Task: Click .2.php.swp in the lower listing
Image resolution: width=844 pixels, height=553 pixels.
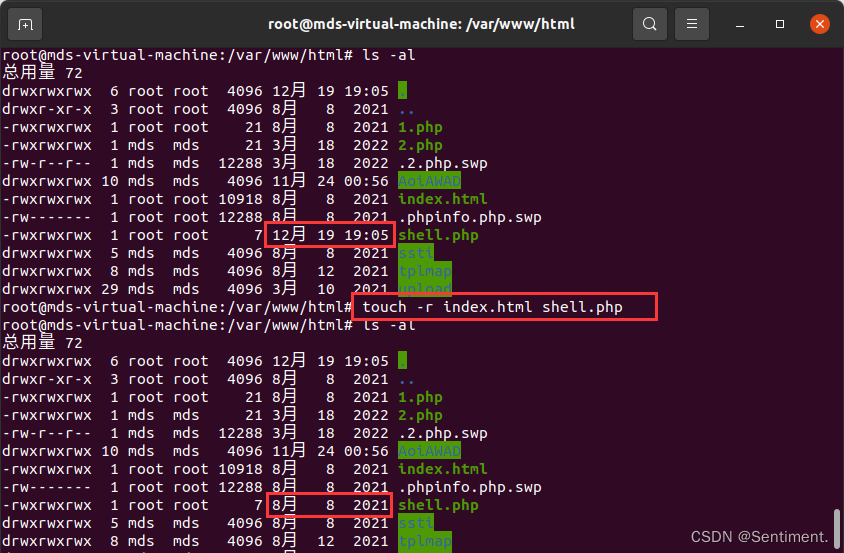Action: point(443,433)
